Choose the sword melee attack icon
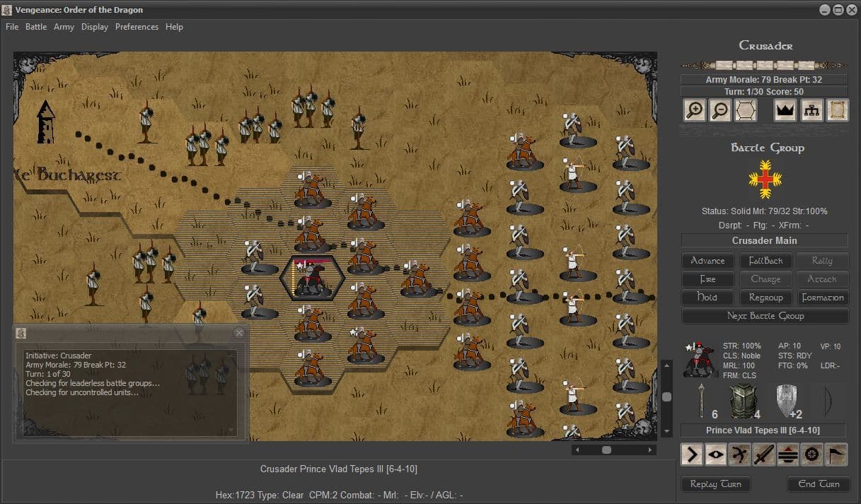 (x=764, y=455)
